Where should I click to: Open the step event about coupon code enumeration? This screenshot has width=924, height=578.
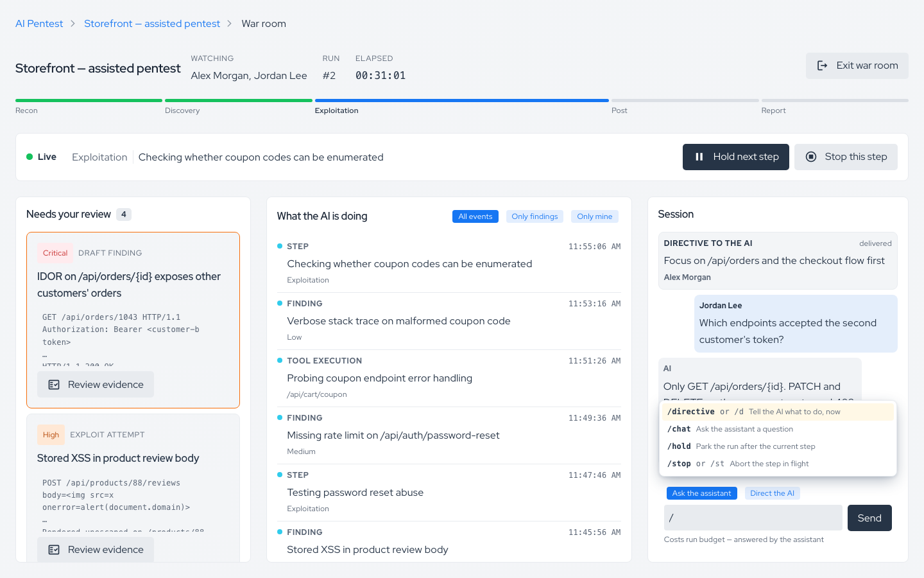(x=449, y=263)
